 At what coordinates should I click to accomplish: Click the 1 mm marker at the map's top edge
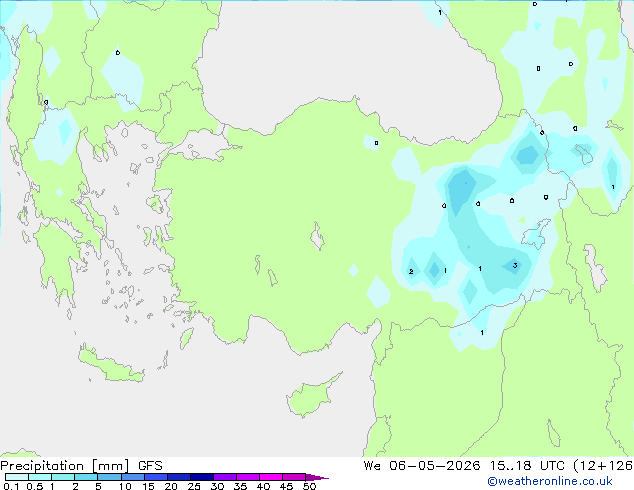pyautogui.click(x=440, y=13)
